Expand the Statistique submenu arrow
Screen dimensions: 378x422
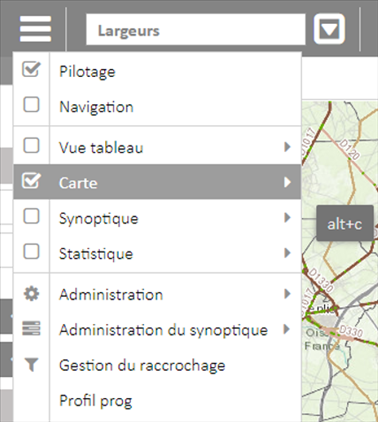point(287,253)
